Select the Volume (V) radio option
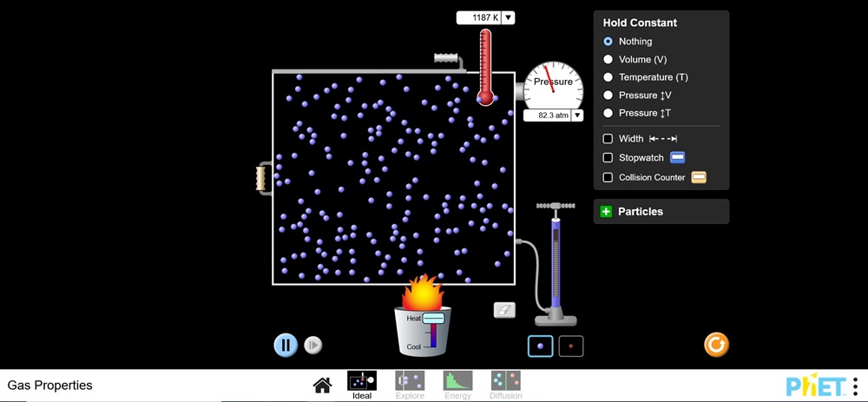This screenshot has width=868, height=402. (608, 59)
